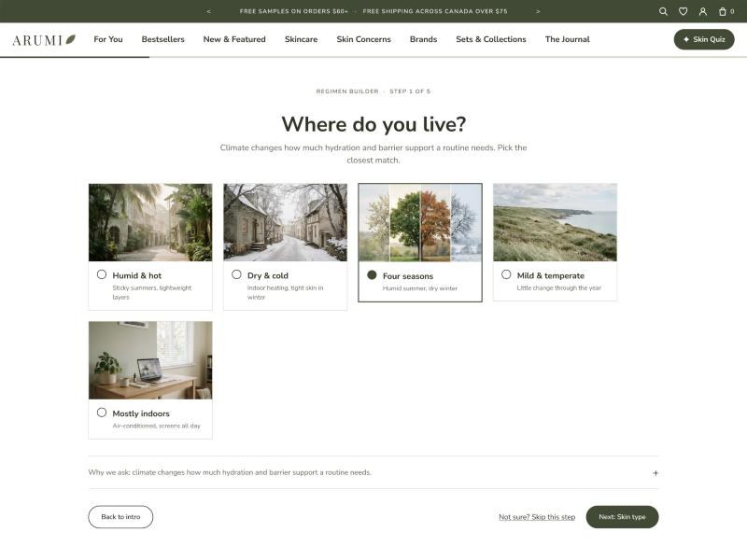This screenshot has width=747, height=560.
Task: Open the Skincare menu
Action: coord(301,39)
